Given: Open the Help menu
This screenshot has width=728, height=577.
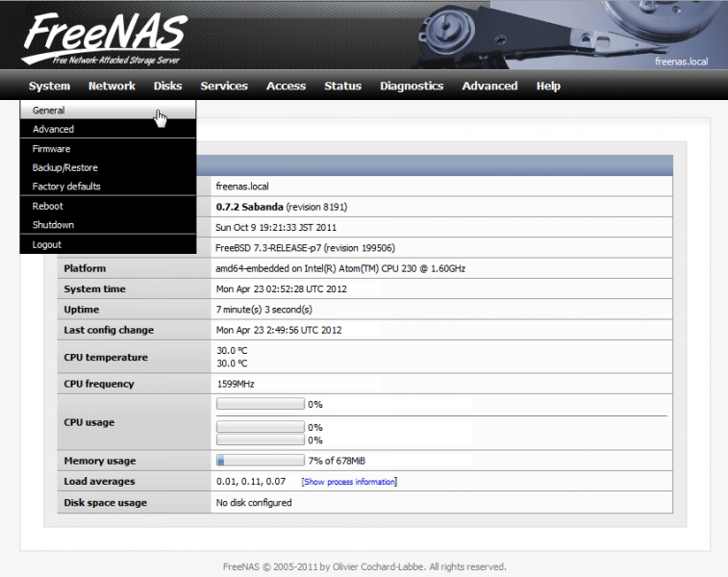Looking at the screenshot, I should pos(548,86).
